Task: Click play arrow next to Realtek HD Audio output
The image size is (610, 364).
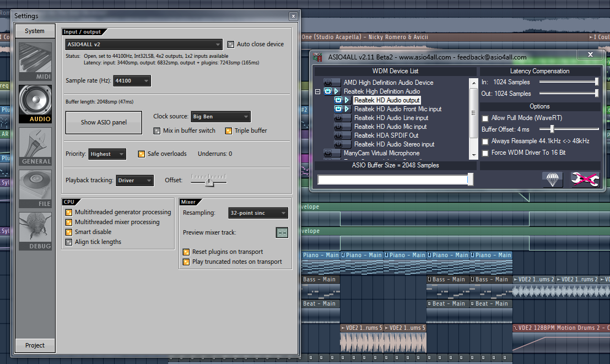Action: point(347,100)
